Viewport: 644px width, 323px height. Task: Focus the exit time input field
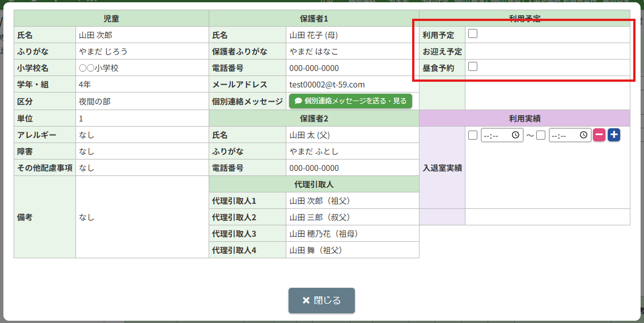pyautogui.click(x=564, y=135)
